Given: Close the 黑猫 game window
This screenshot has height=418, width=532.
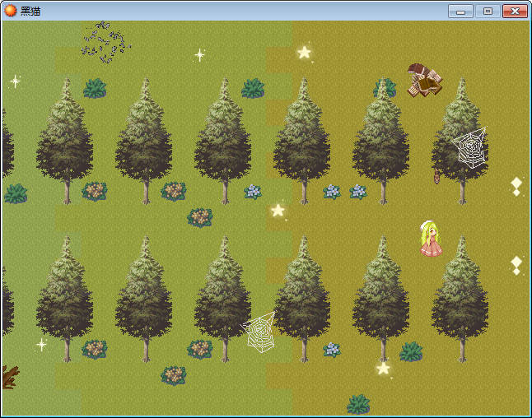Looking at the screenshot, I should pos(515,12).
